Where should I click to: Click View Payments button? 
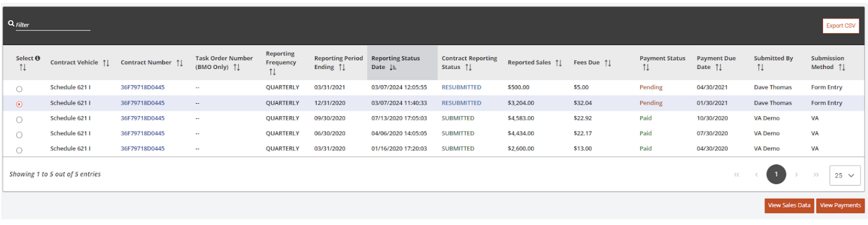(x=840, y=206)
